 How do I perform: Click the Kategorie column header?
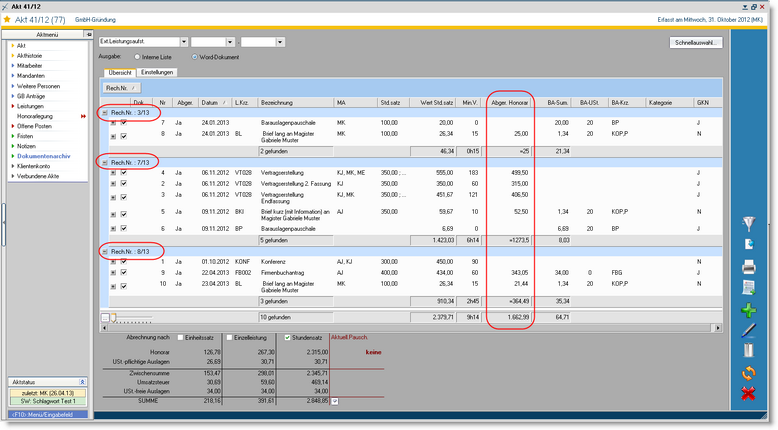tap(669, 103)
